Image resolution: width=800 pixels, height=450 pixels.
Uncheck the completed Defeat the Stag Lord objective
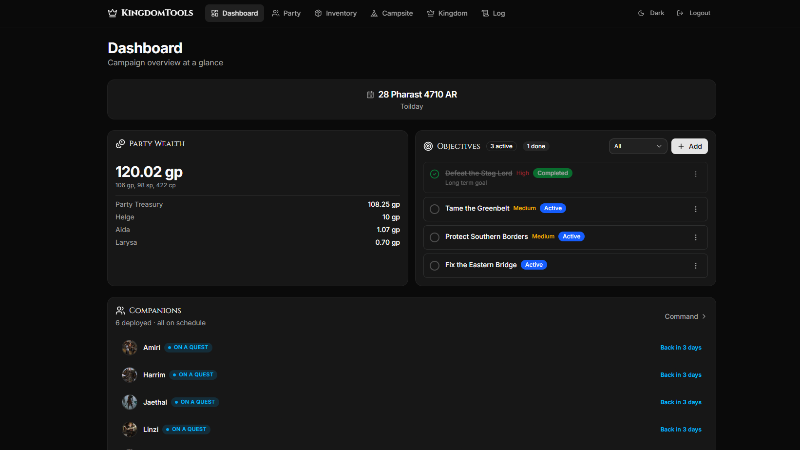tap(434, 174)
